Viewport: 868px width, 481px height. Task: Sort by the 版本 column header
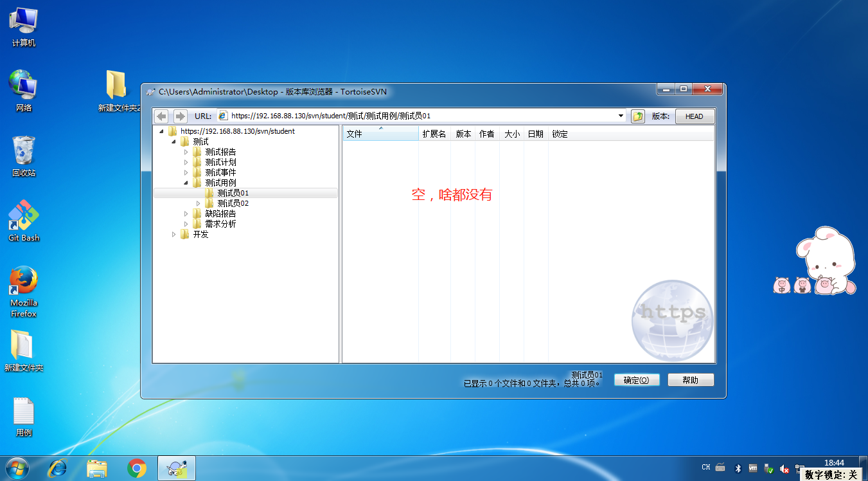click(x=463, y=134)
